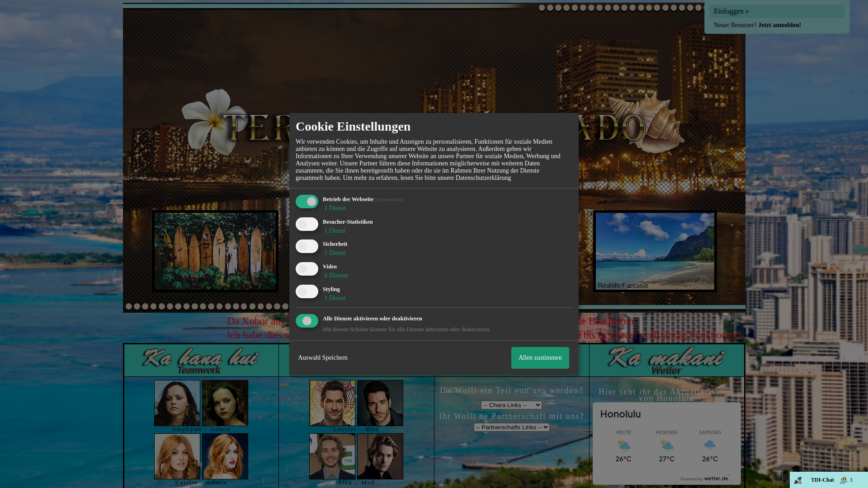Click the Caitlin – Admin caption

click(201, 483)
